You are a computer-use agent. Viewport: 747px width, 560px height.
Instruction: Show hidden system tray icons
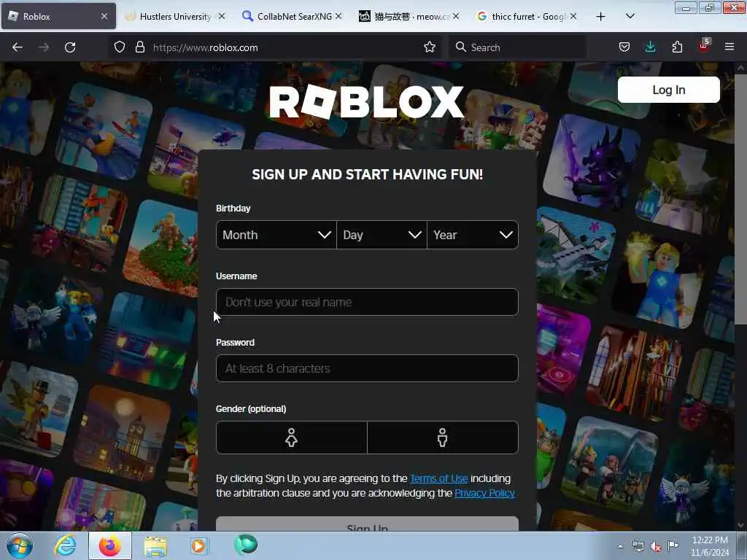pyautogui.click(x=620, y=547)
